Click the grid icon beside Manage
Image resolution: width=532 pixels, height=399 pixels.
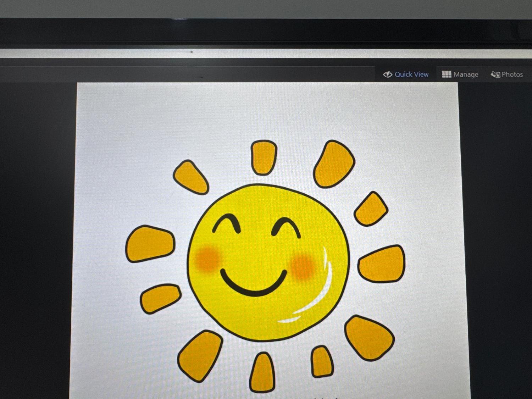[x=447, y=74]
